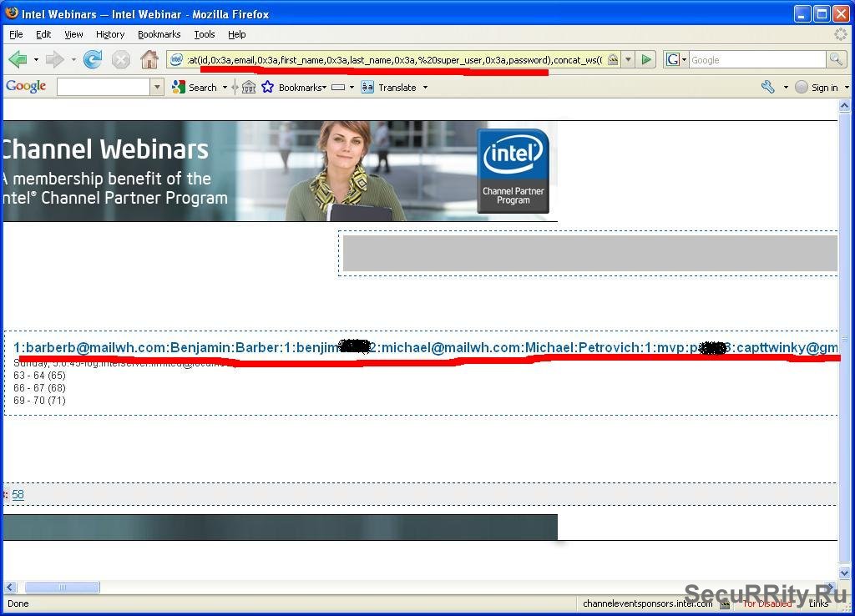Click the horizontal scrollbar left arrow
Viewport: 855px width, 616px height.
click(x=10, y=587)
